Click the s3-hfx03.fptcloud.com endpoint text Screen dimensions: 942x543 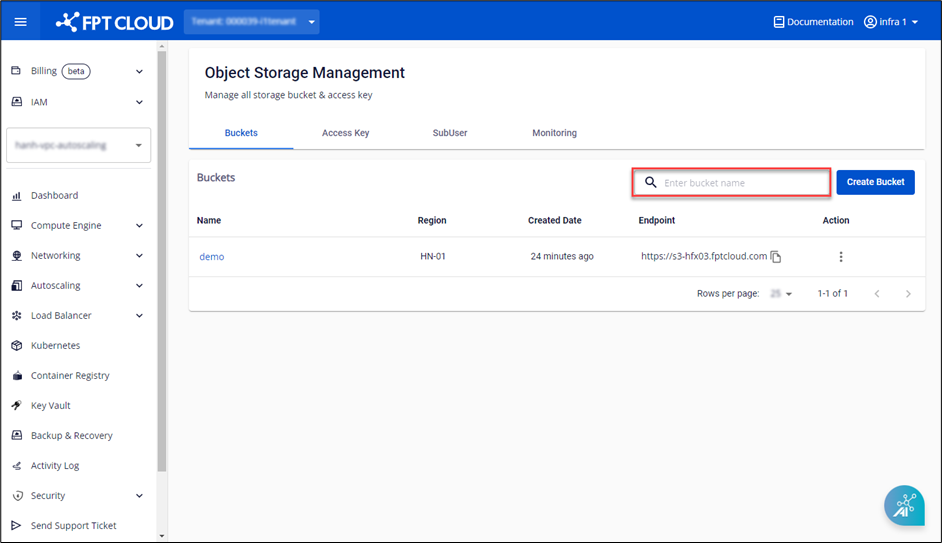tap(703, 256)
